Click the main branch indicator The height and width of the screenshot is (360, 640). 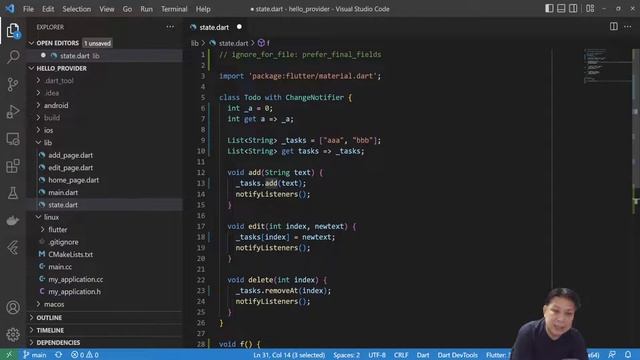[x=34, y=355]
